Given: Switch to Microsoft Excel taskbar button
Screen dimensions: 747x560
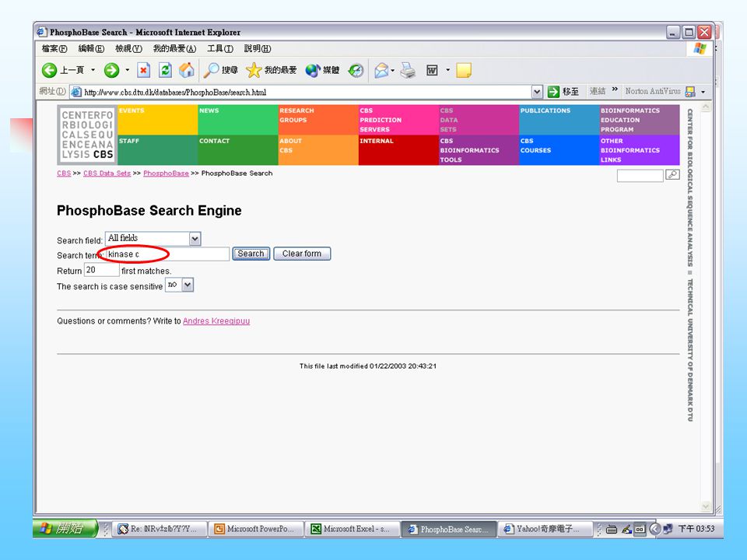Looking at the screenshot, I should click(x=352, y=529).
